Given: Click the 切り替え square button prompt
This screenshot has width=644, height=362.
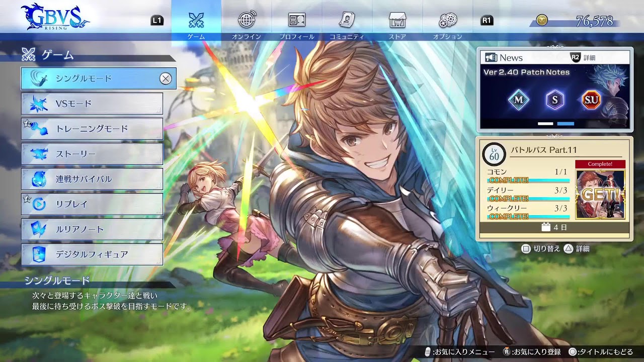Looking at the screenshot, I should point(540,248).
